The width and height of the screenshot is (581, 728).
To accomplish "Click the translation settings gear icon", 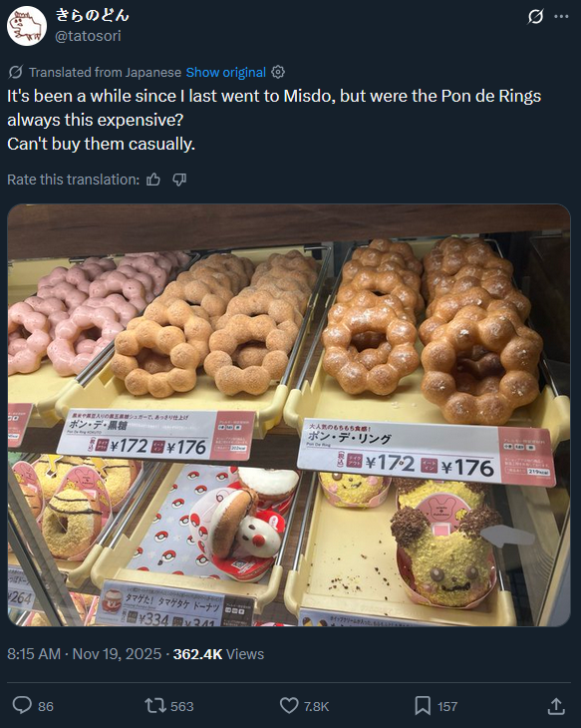I will pyautogui.click(x=277, y=72).
